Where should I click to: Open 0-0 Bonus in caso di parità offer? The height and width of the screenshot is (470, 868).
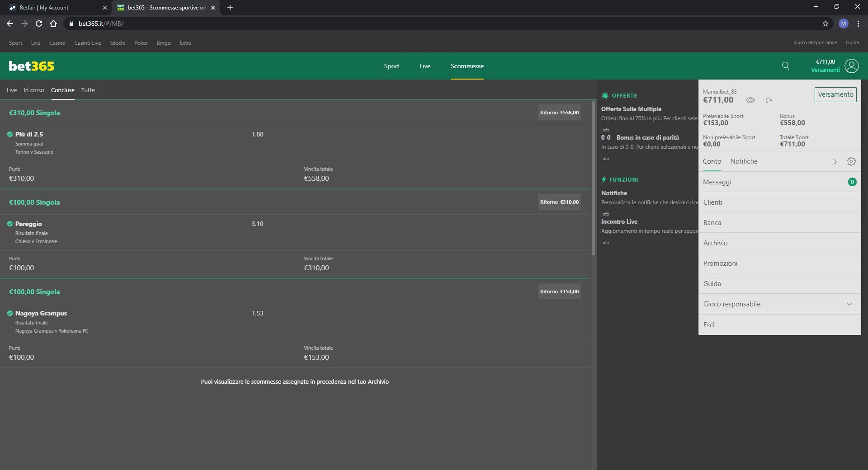[640, 137]
